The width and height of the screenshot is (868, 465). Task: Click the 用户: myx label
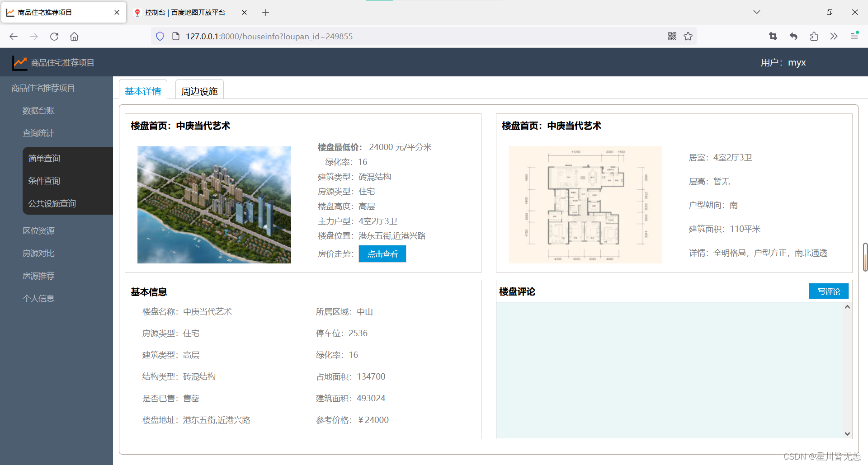[x=783, y=62]
